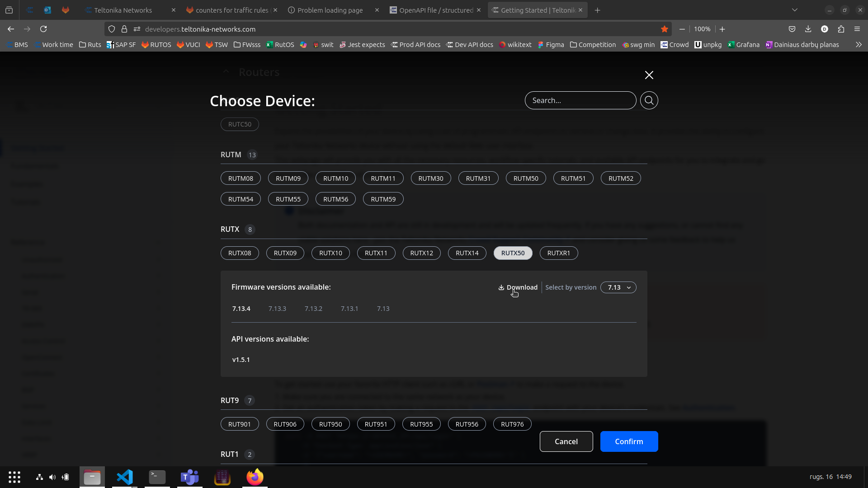Open the Firefox hamburger application menu
This screenshot has width=868, height=488.
click(857, 29)
